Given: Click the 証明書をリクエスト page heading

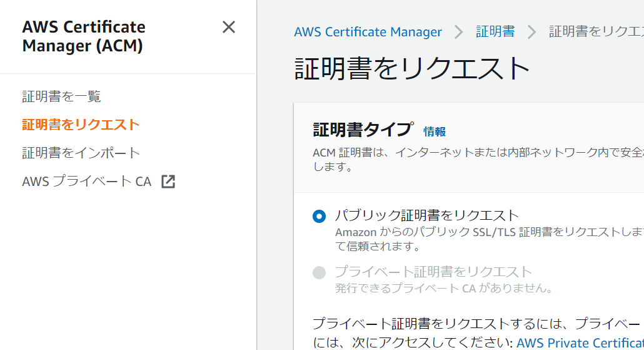Looking at the screenshot, I should (412, 68).
